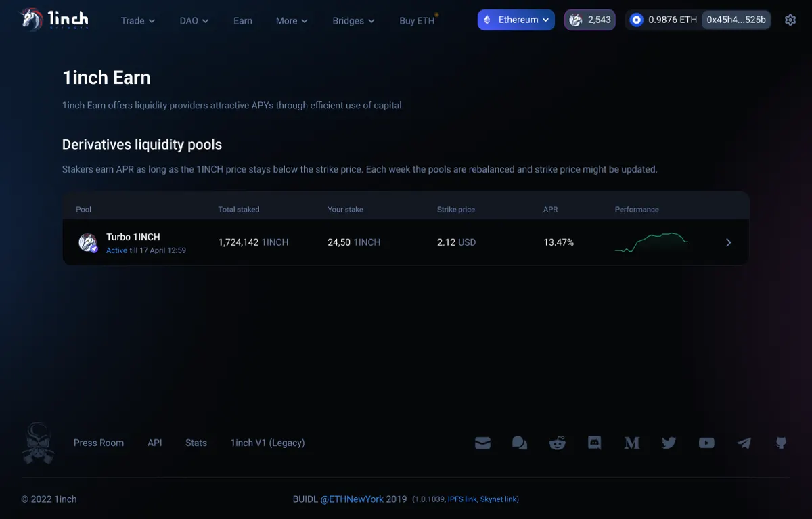Open the YouTube channel icon
This screenshot has width=812, height=519.
[706, 443]
